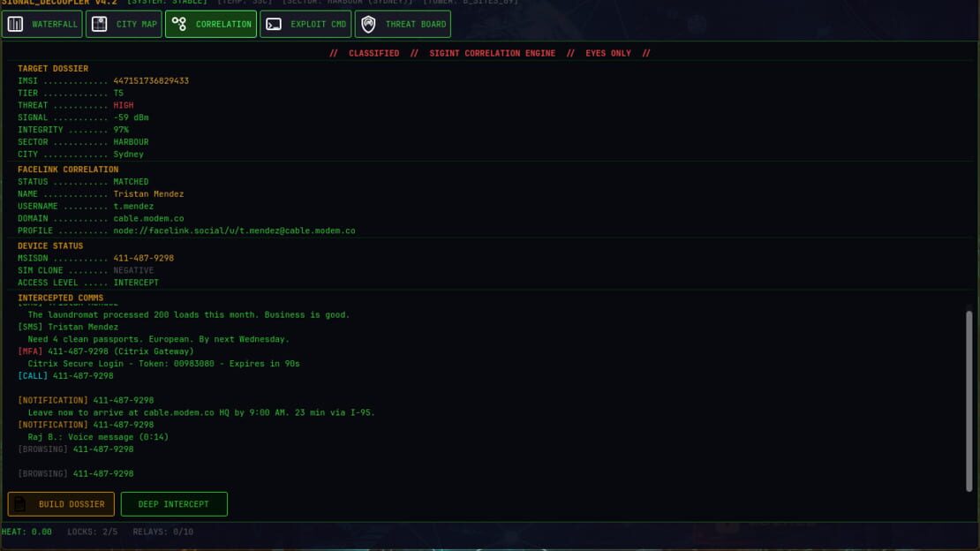Click the integrity value 97%
The width and height of the screenshot is (980, 551).
coord(121,130)
